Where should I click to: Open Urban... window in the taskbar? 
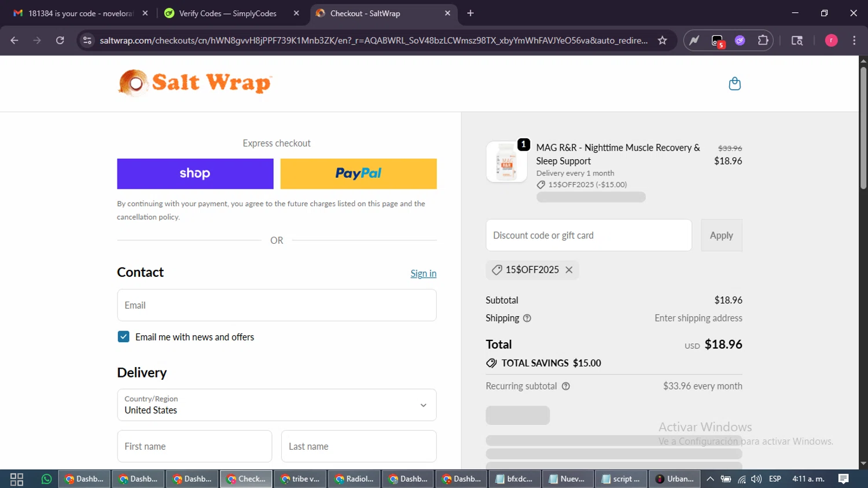[x=675, y=479]
